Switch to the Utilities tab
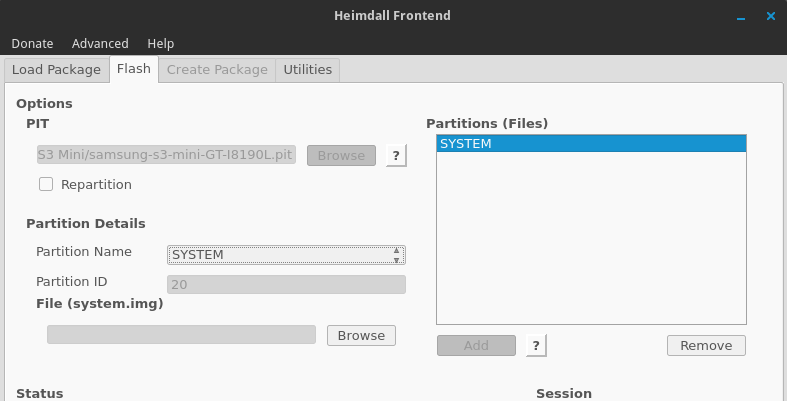This screenshot has height=401, width=787. coord(307,69)
